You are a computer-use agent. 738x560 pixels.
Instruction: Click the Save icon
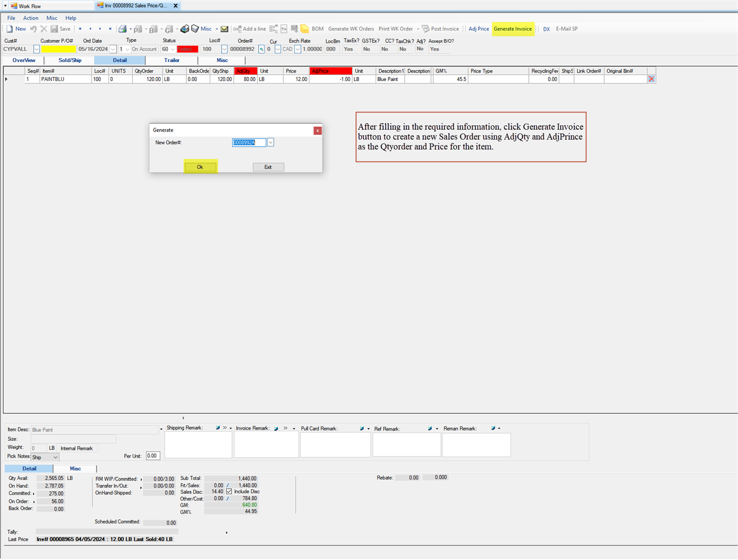(x=54, y=29)
